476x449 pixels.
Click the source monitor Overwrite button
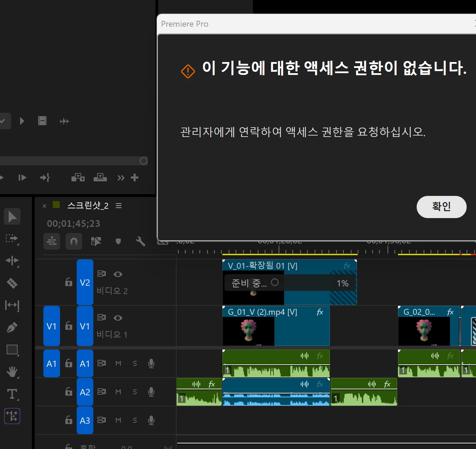(100, 178)
